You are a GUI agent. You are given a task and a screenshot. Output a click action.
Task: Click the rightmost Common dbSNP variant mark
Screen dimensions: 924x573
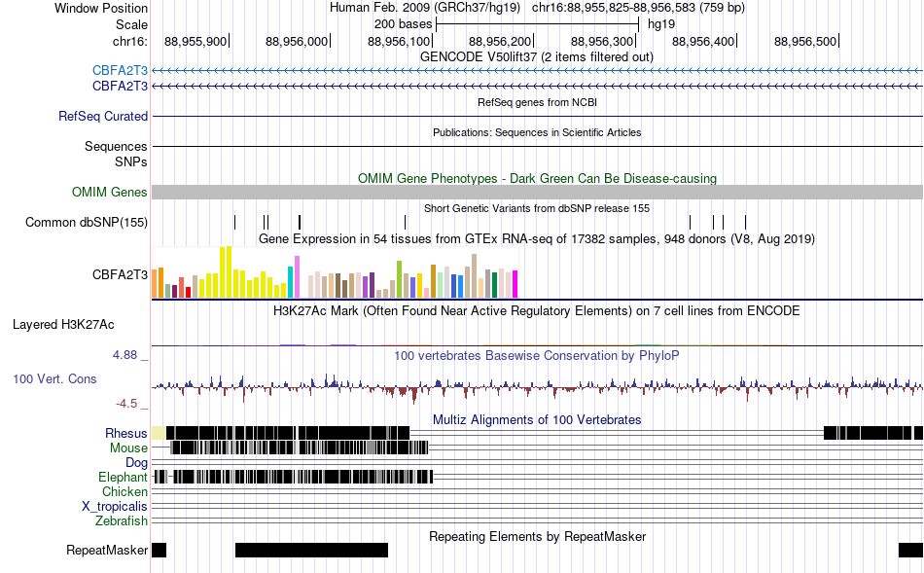click(745, 222)
